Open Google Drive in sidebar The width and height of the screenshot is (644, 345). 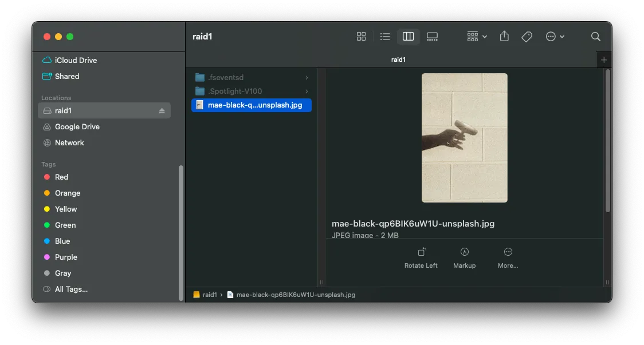[77, 127]
